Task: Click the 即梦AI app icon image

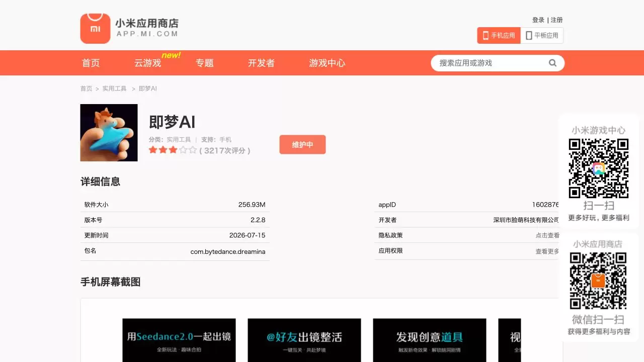Action: [109, 133]
